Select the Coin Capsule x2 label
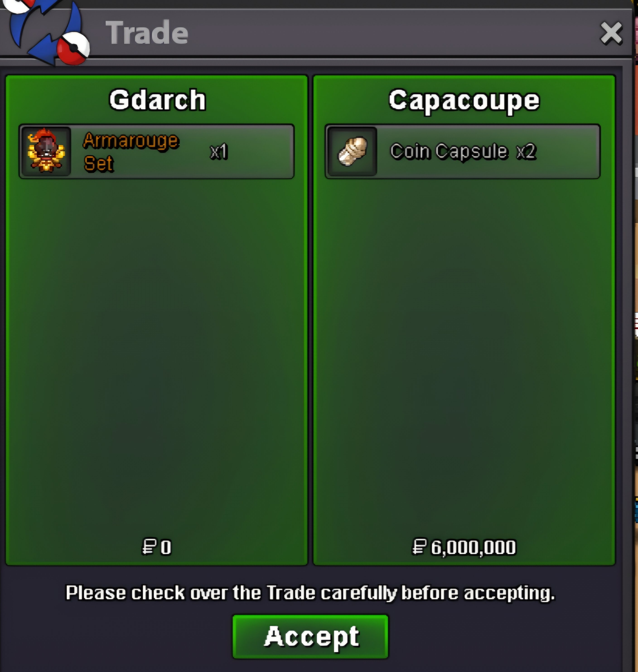This screenshot has width=638, height=672. pos(463,151)
